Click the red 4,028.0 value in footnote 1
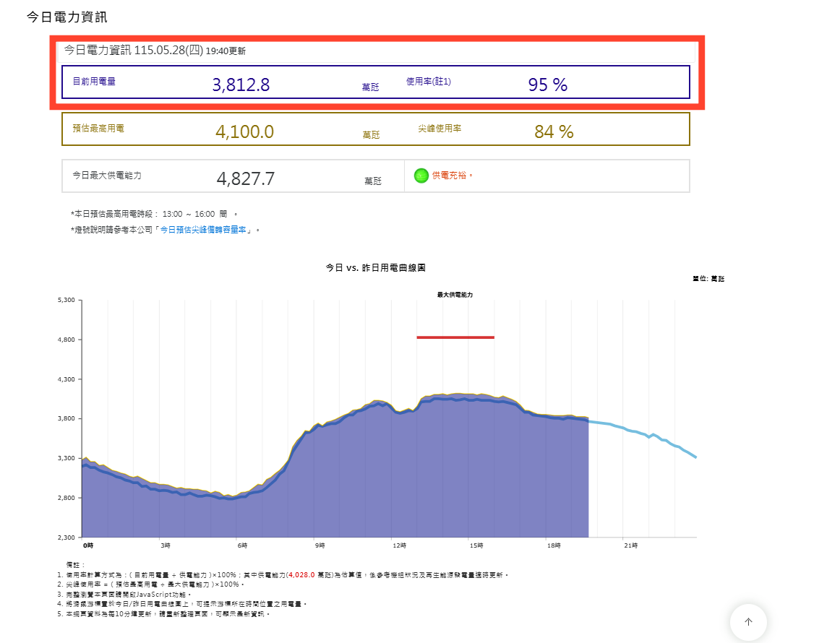Screen dimensions: 840x643 (x=301, y=575)
